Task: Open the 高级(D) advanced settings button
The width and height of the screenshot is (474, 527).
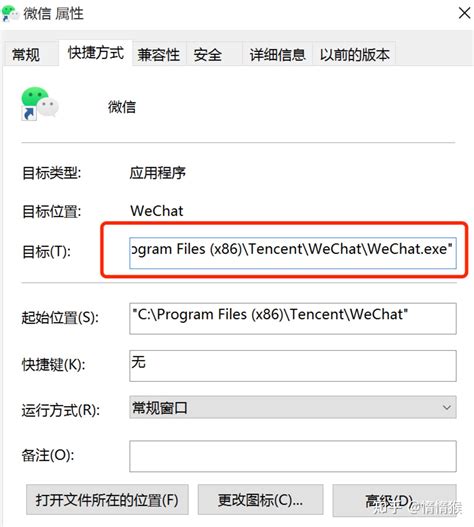Action: 394,500
